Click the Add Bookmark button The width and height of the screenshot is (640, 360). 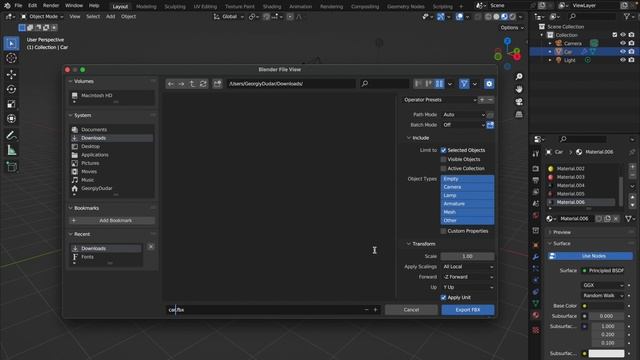tap(112, 220)
